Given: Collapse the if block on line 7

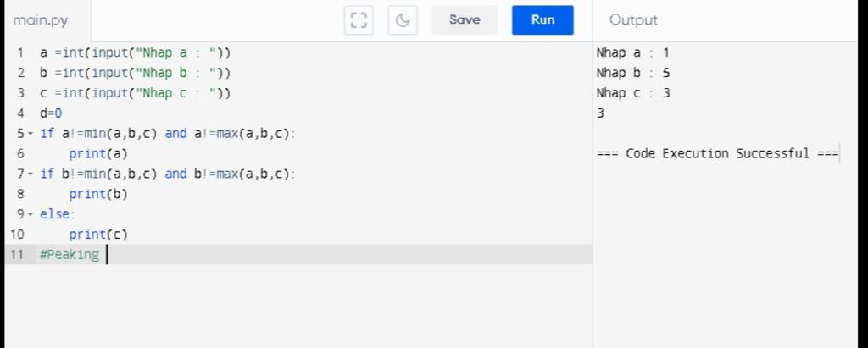Looking at the screenshot, I should [x=31, y=174].
